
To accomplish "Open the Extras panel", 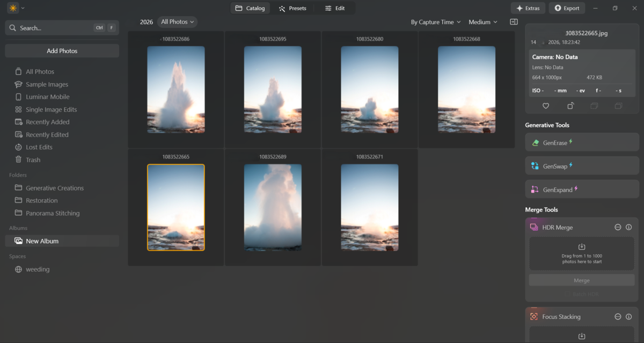I will [528, 8].
